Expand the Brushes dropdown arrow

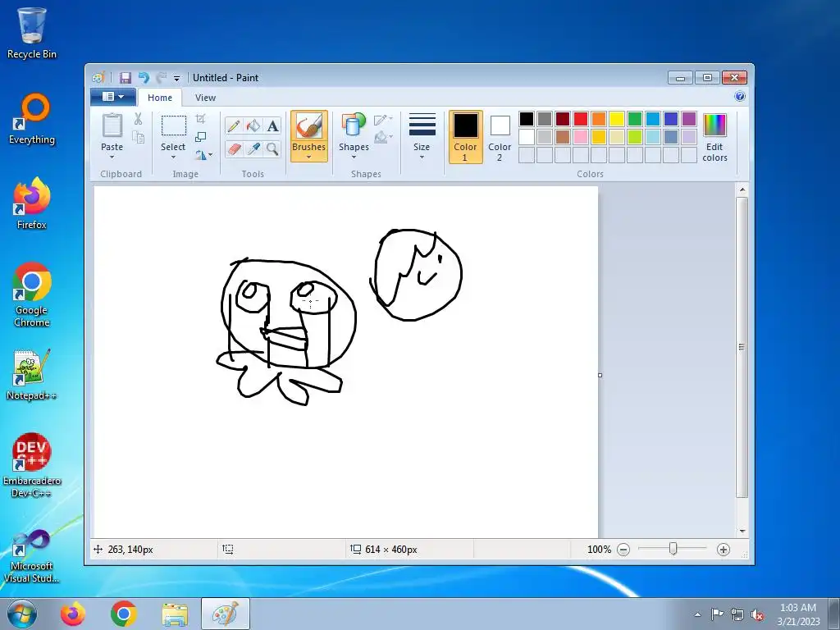[309, 157]
